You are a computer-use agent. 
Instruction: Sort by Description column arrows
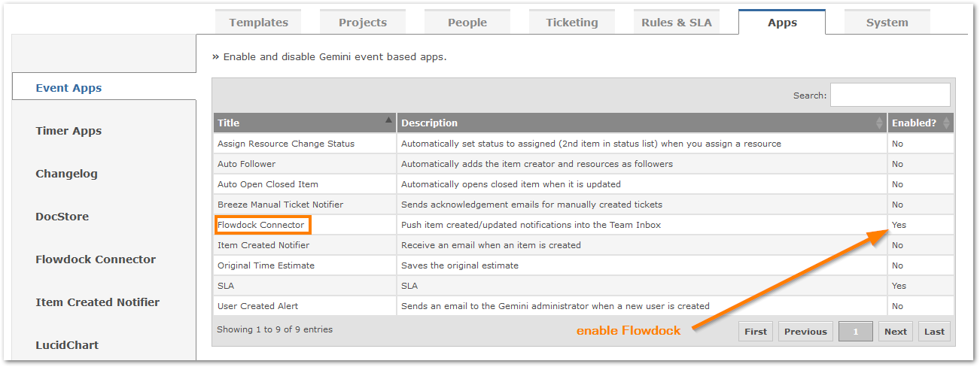(x=879, y=123)
